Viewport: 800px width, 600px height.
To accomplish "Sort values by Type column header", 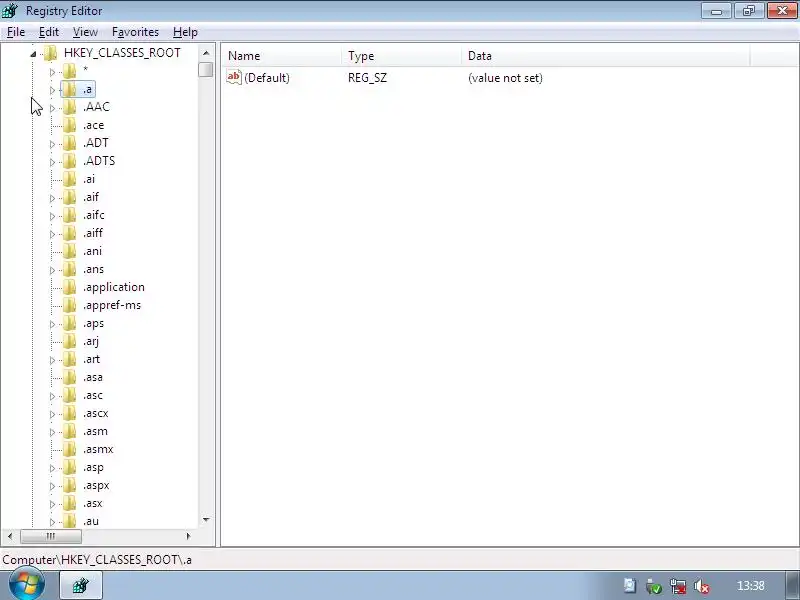I will (402, 56).
